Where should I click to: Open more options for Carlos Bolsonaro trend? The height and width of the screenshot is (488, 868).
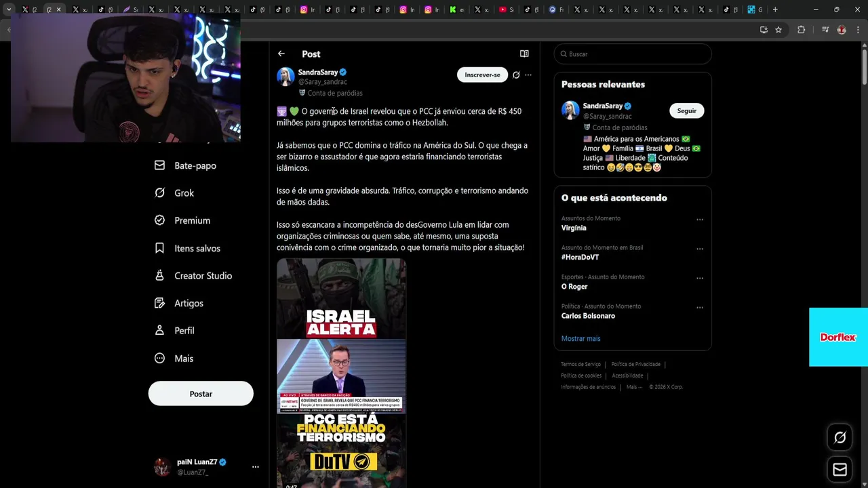pos(700,308)
